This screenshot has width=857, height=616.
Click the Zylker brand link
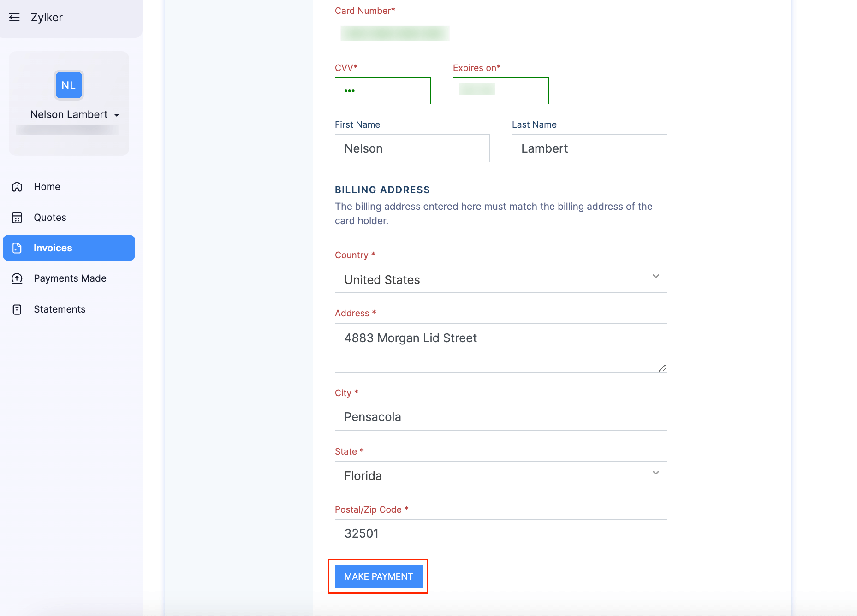pos(47,17)
